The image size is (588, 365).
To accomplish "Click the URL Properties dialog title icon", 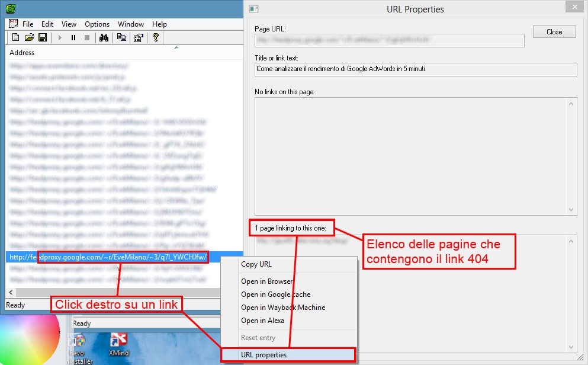I will point(254,9).
